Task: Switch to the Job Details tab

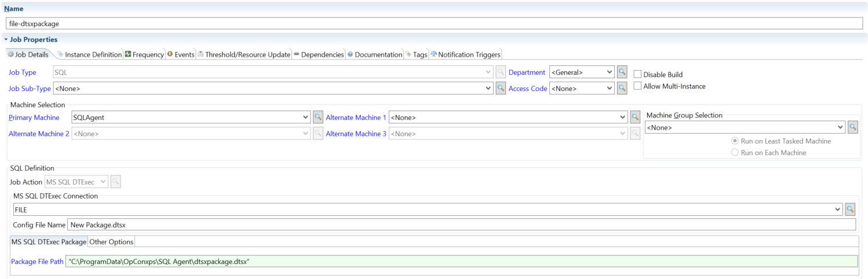Action: coord(28,54)
